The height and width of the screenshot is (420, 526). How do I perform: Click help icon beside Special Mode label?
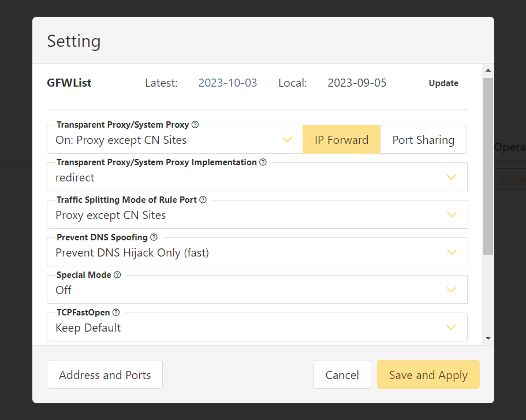click(x=117, y=275)
